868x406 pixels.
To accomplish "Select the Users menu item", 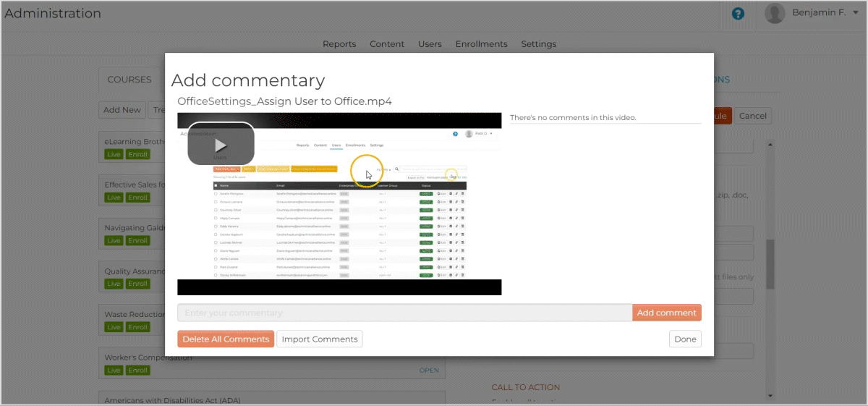I will point(430,44).
